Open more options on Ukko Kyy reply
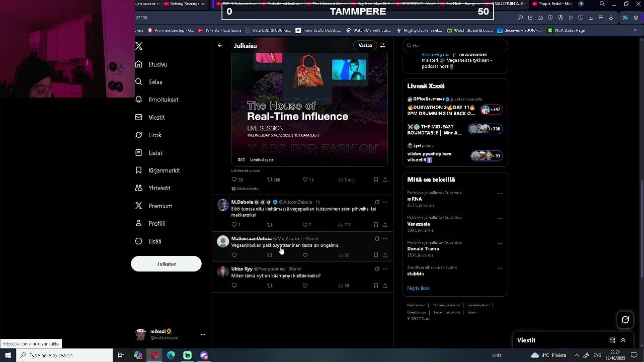The width and height of the screenshot is (644, 362). click(385, 269)
